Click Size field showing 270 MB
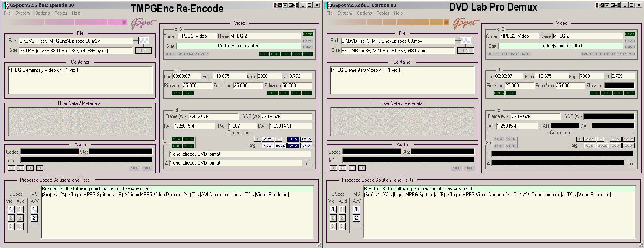Screen dimensions: 644x248 [x=75, y=51]
